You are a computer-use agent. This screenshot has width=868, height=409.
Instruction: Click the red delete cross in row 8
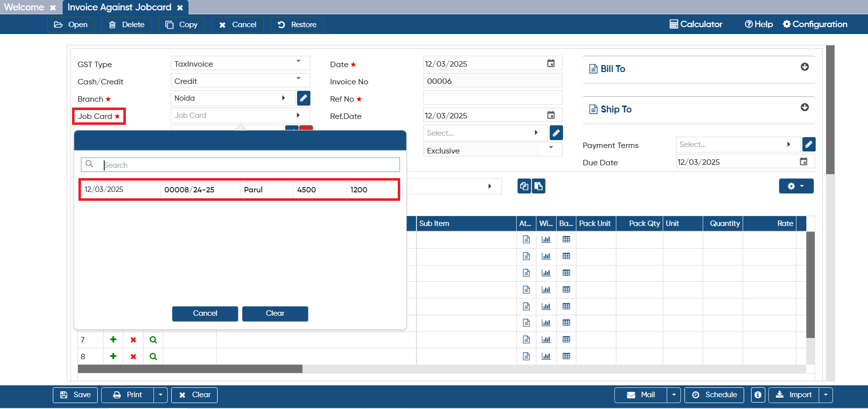[133, 356]
